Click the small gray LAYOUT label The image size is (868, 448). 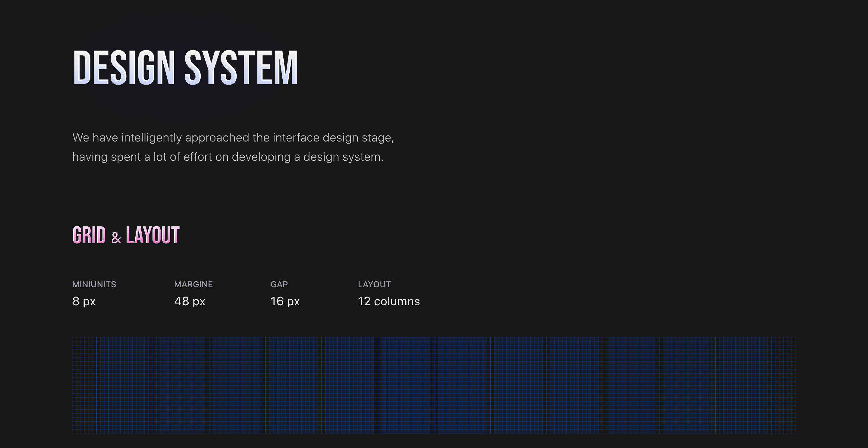(374, 285)
